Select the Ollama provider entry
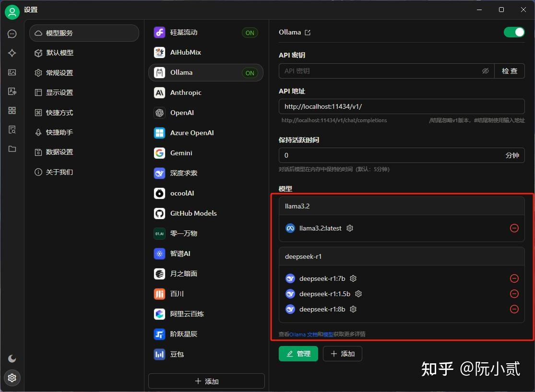 206,73
